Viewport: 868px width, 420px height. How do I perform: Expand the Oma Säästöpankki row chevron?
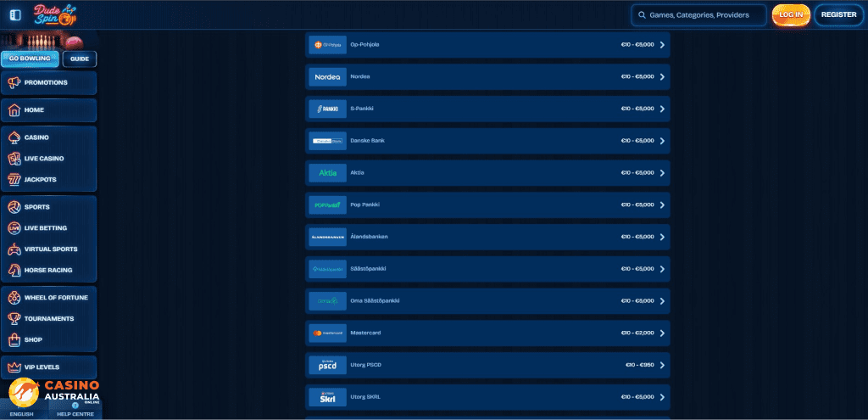pos(662,301)
